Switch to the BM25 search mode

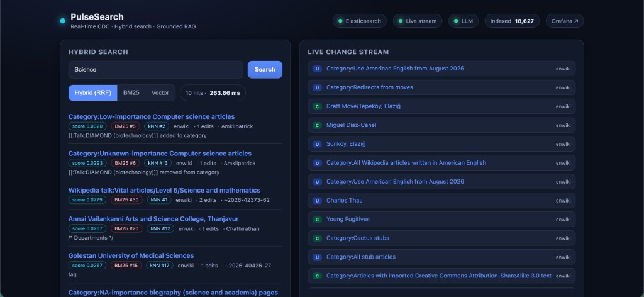click(x=131, y=93)
